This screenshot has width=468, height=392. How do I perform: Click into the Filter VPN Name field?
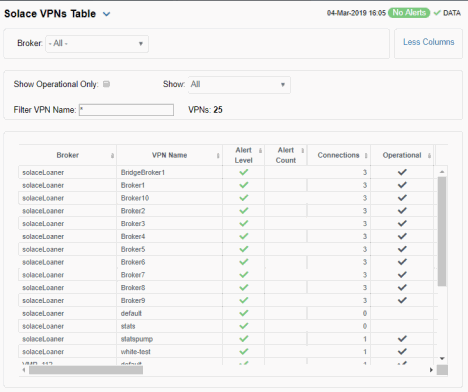coord(126,110)
